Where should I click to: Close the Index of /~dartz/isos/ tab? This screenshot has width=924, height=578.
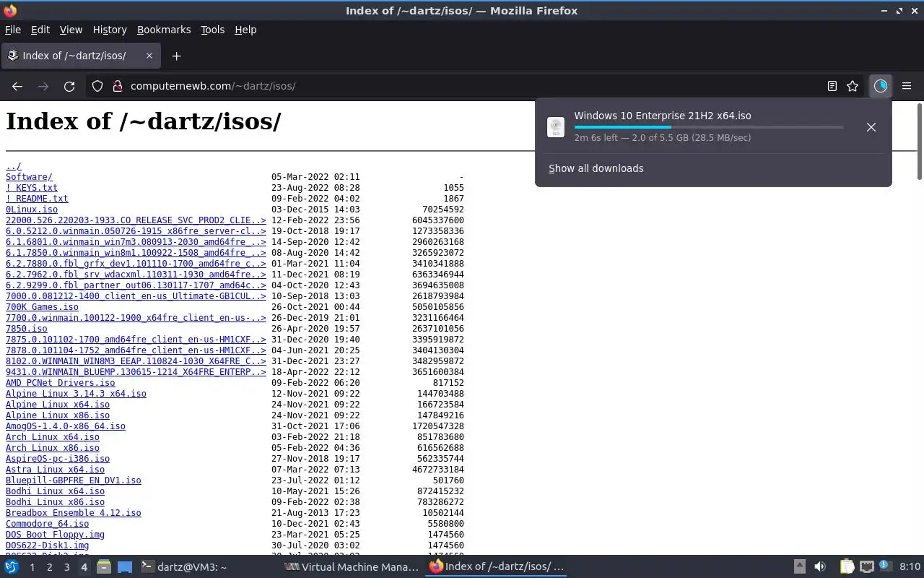point(149,56)
